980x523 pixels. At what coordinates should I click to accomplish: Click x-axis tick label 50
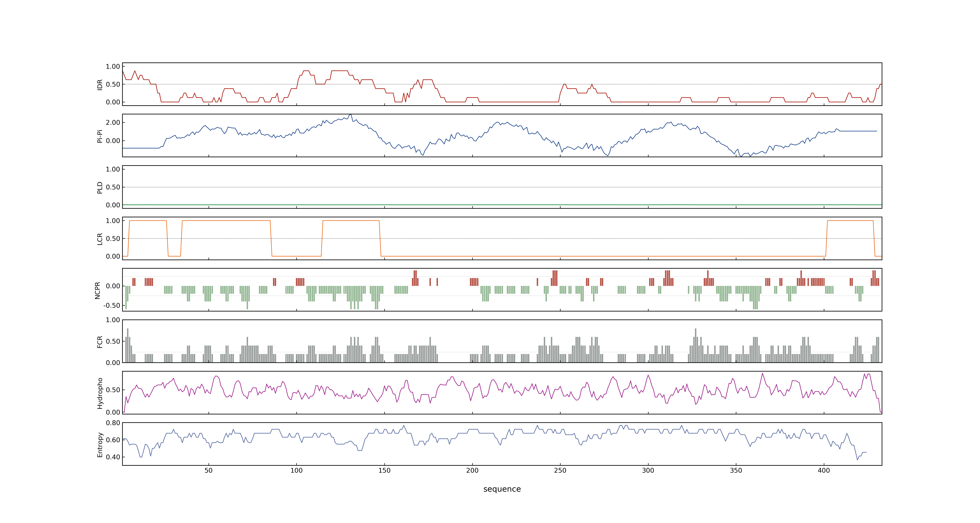pyautogui.click(x=209, y=470)
